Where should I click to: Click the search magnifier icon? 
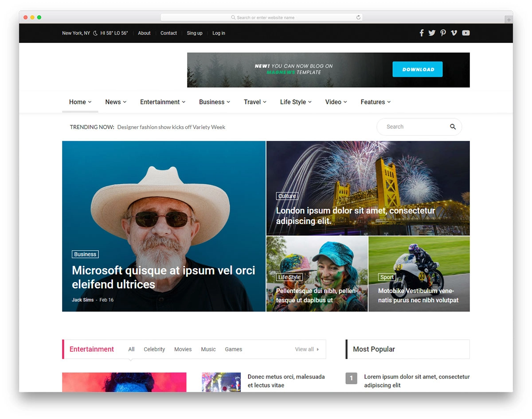(x=453, y=127)
